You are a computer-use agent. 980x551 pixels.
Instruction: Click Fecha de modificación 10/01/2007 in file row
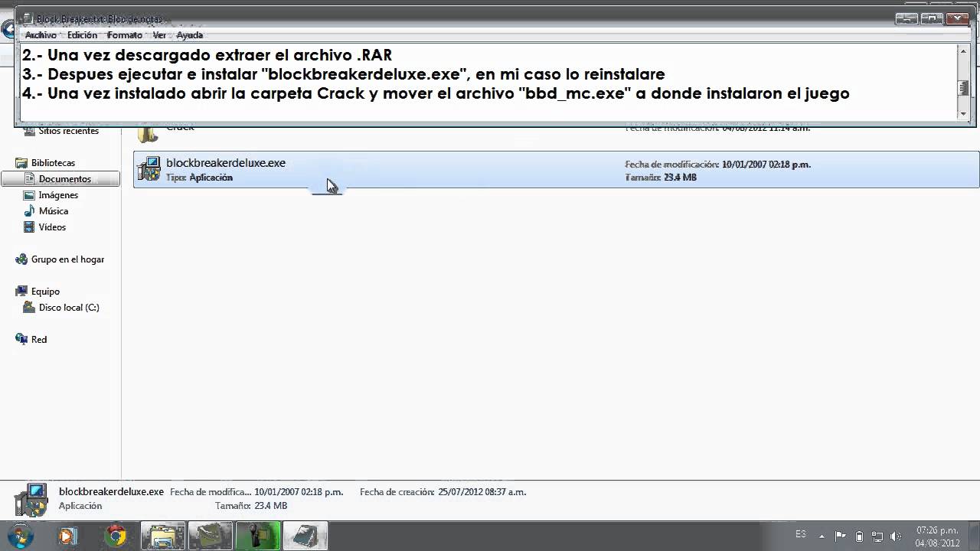coord(717,164)
